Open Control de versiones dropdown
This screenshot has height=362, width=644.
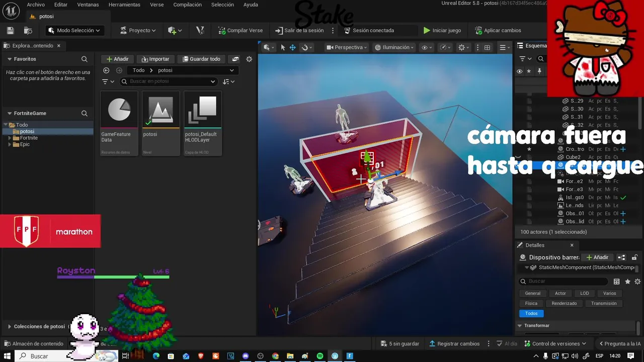555,344
